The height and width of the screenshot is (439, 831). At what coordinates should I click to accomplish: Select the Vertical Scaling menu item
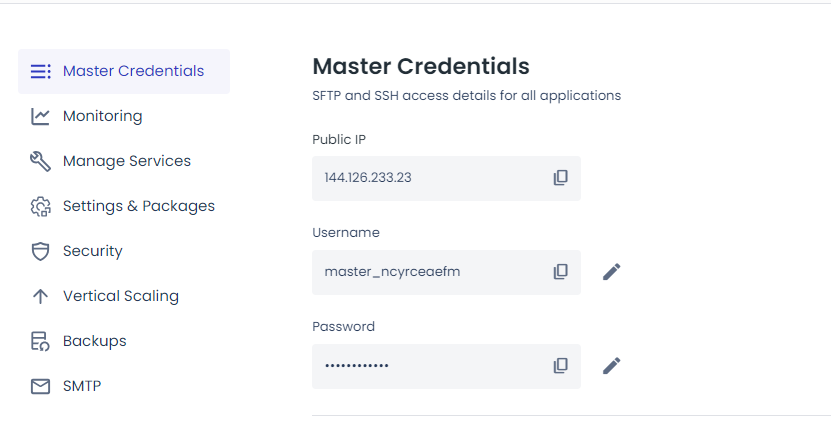tap(120, 296)
